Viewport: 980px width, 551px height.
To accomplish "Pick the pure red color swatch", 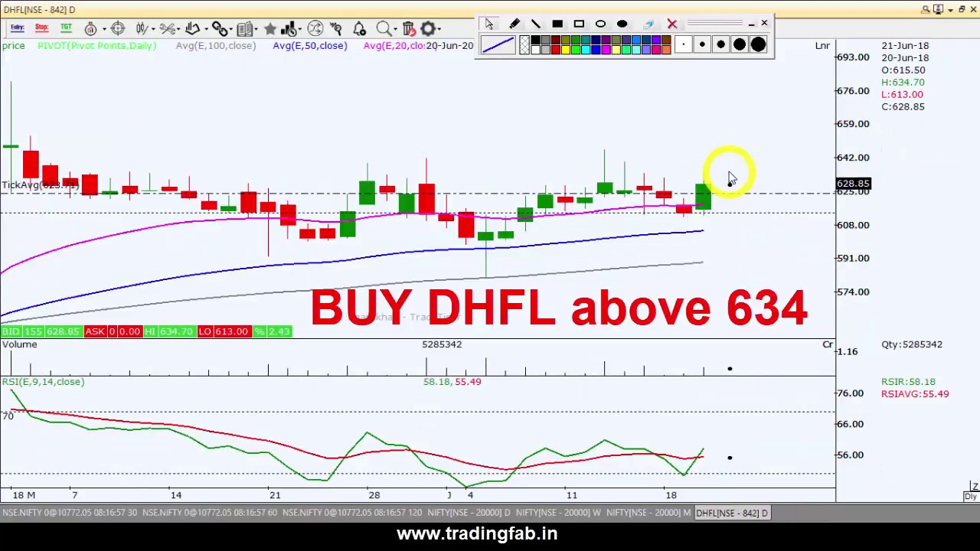I will (x=556, y=50).
